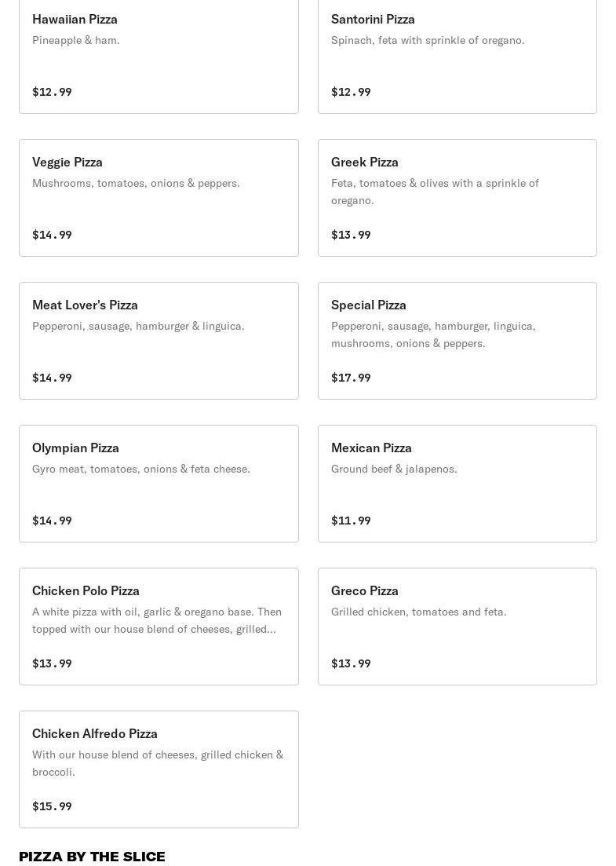Click Veggie Pizza's mushrooms description text
This screenshot has width=616, height=866.
coord(136,184)
